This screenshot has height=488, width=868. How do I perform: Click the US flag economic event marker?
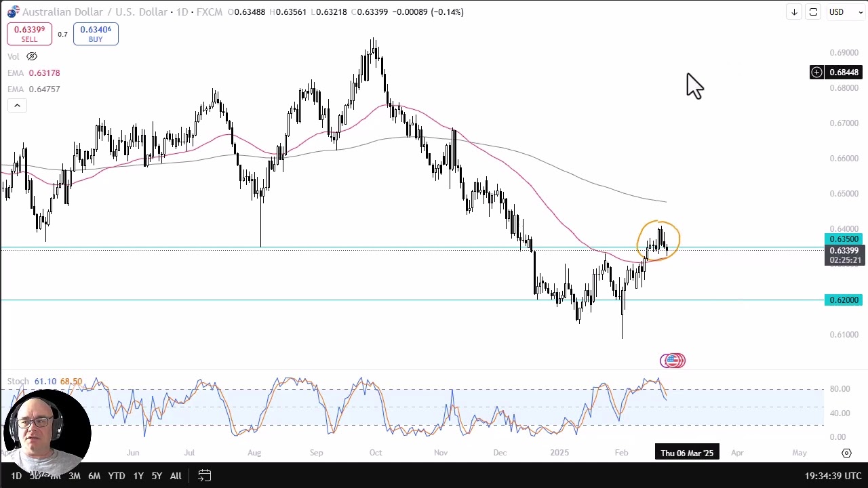pyautogui.click(x=673, y=361)
